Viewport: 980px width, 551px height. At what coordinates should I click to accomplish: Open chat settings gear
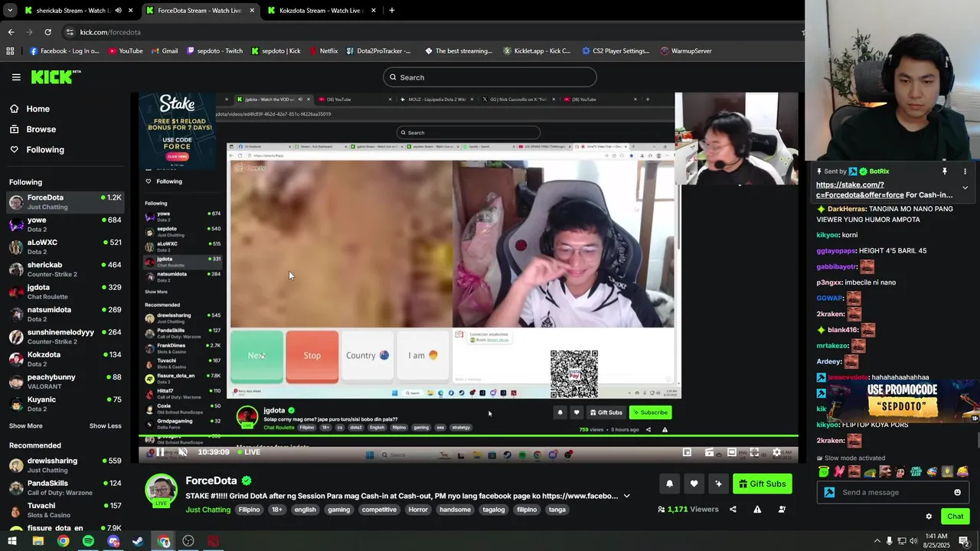(929, 517)
